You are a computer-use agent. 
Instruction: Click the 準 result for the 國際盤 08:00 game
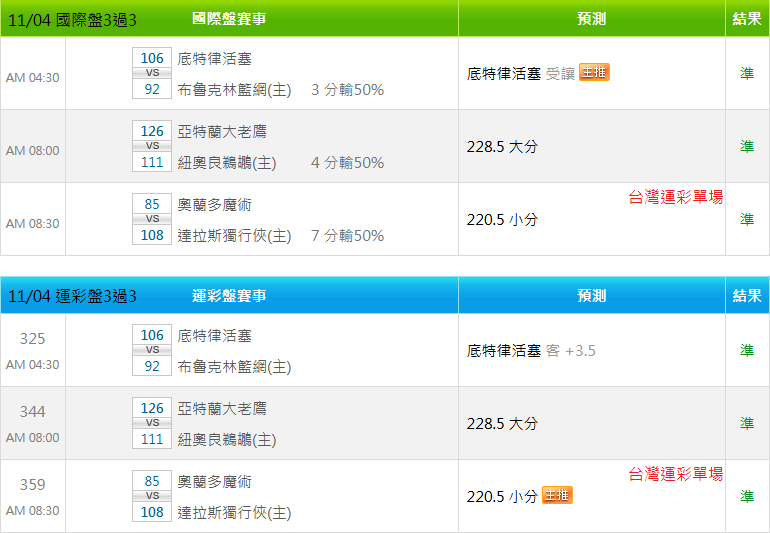click(747, 146)
